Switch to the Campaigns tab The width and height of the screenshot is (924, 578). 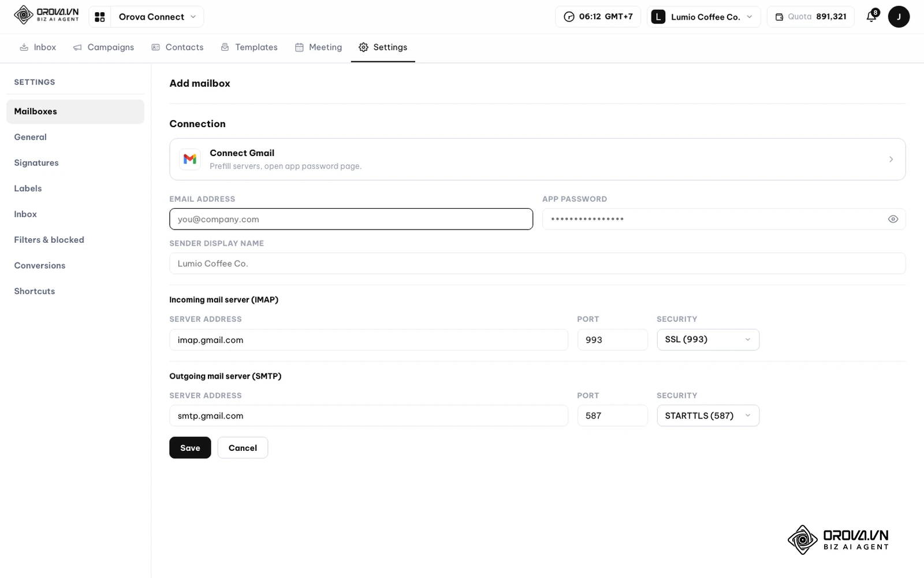(104, 47)
